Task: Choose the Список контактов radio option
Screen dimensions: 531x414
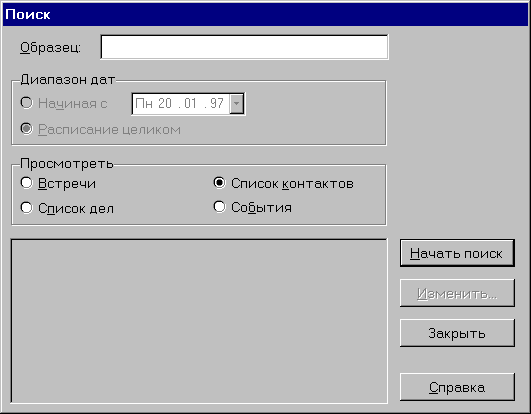Action: pyautogui.click(x=219, y=183)
